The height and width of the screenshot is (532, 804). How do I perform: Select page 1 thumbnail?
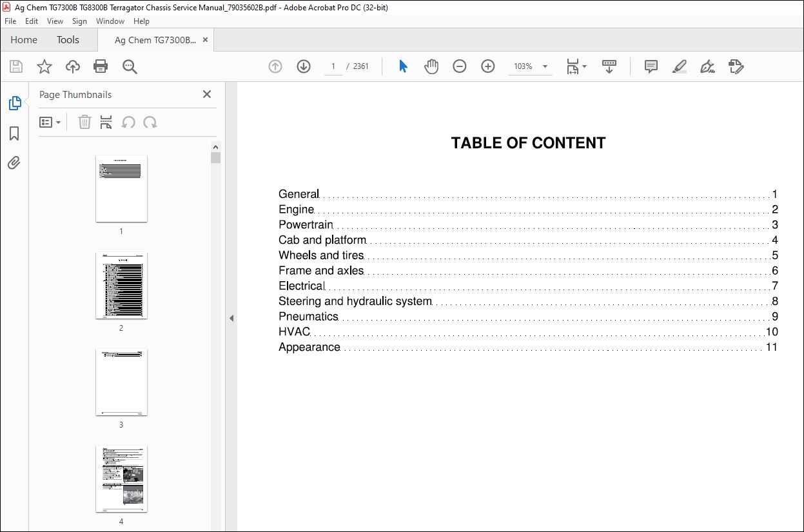(x=121, y=188)
